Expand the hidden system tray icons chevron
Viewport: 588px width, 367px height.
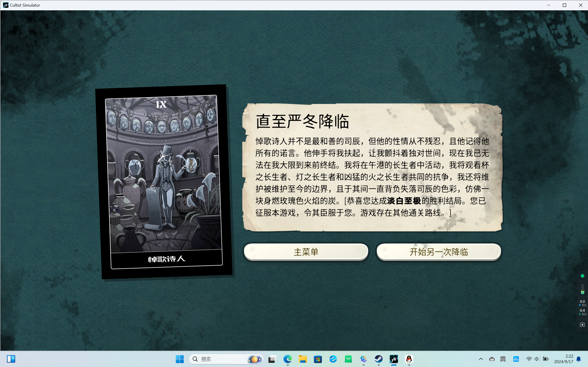481,359
